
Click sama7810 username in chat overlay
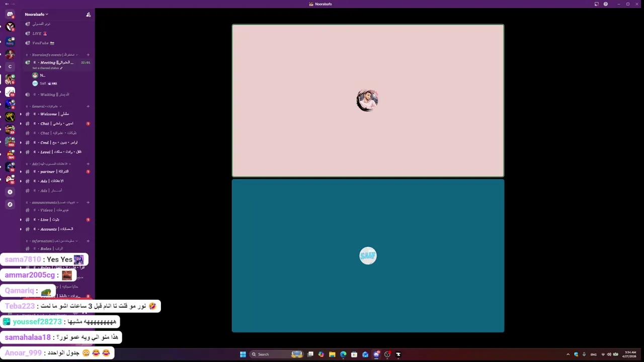tap(23, 259)
